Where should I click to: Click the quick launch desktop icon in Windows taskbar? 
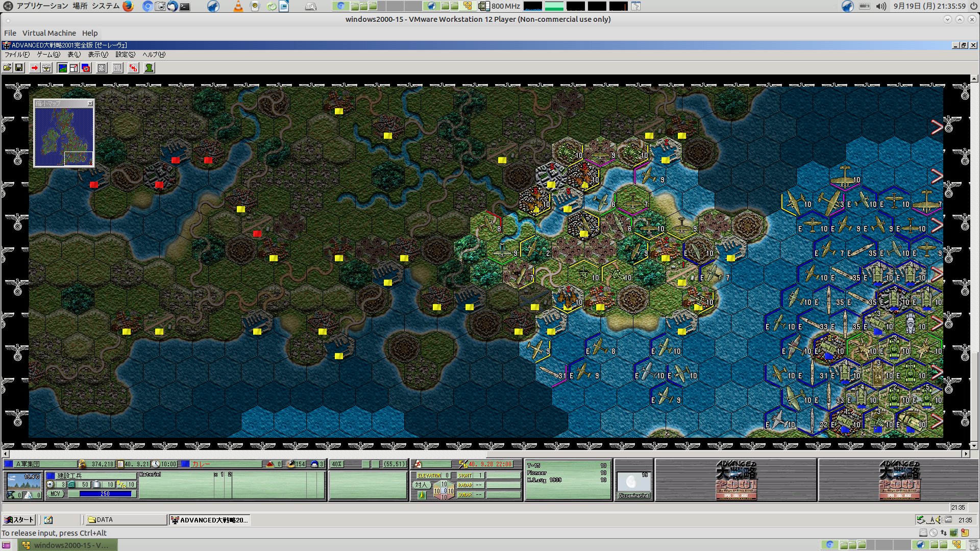[48, 520]
